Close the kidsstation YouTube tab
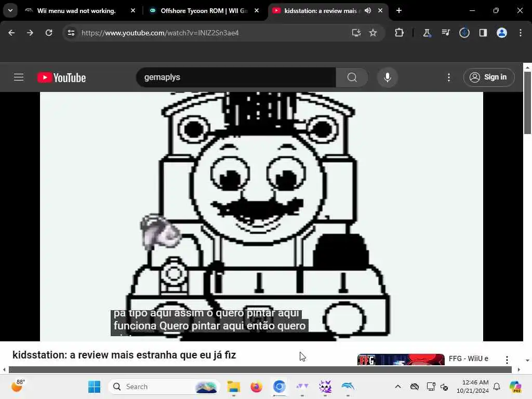 click(380, 10)
